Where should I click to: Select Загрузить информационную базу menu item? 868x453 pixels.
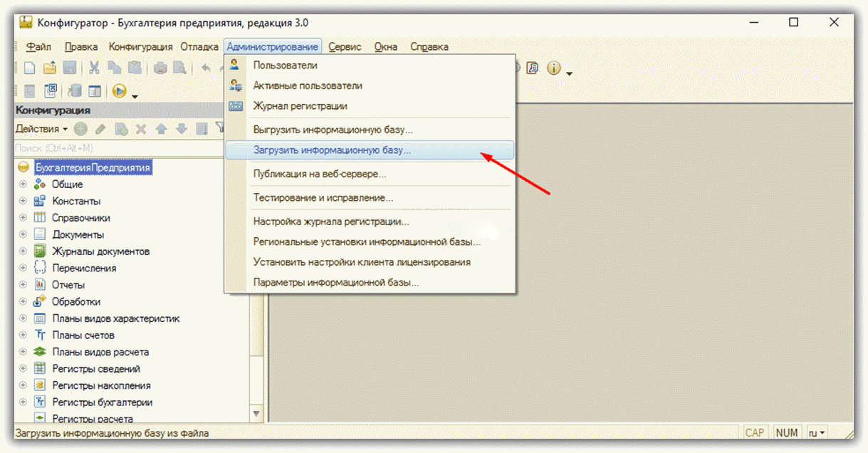pos(332,150)
